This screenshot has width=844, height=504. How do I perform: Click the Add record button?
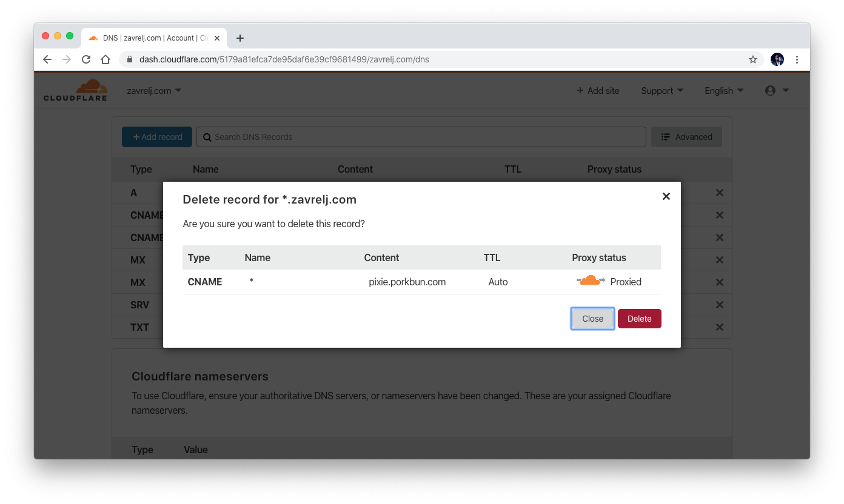(157, 137)
